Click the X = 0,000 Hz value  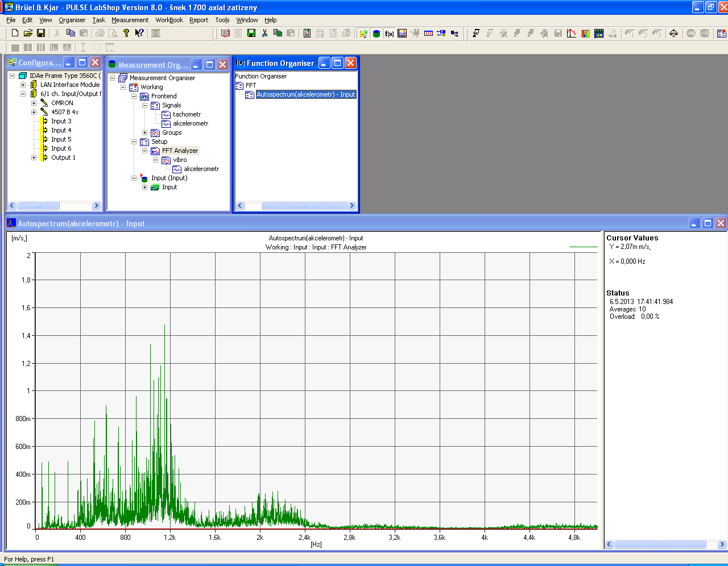point(627,261)
